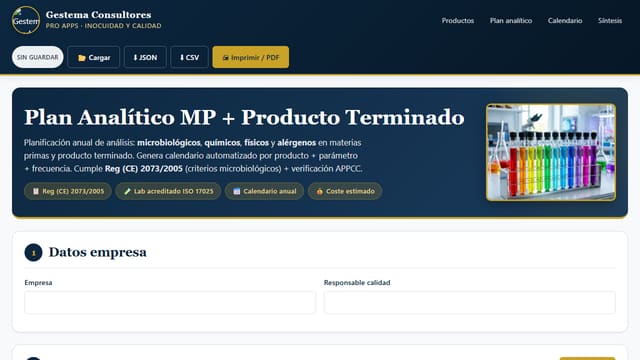Click money bag icon in Coste estimado badge
The image size is (640, 360).
pyautogui.click(x=319, y=191)
